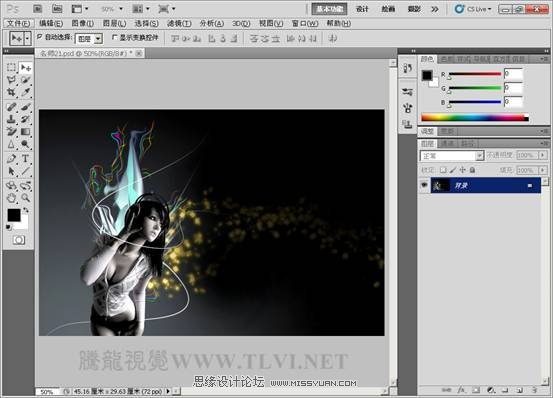This screenshot has width=553, height=398.
Task: Select the Lasso tool
Action: [11, 80]
